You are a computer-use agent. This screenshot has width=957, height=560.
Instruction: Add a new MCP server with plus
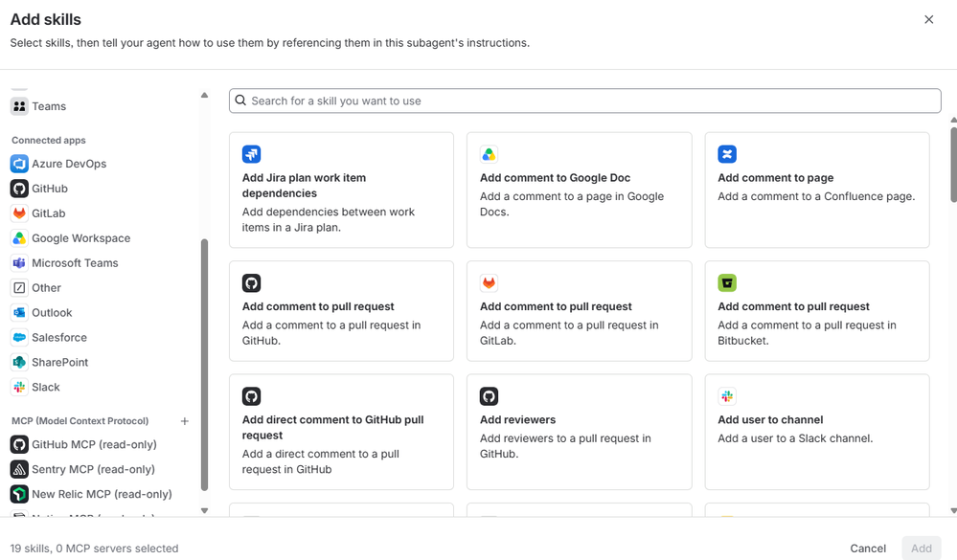184,421
